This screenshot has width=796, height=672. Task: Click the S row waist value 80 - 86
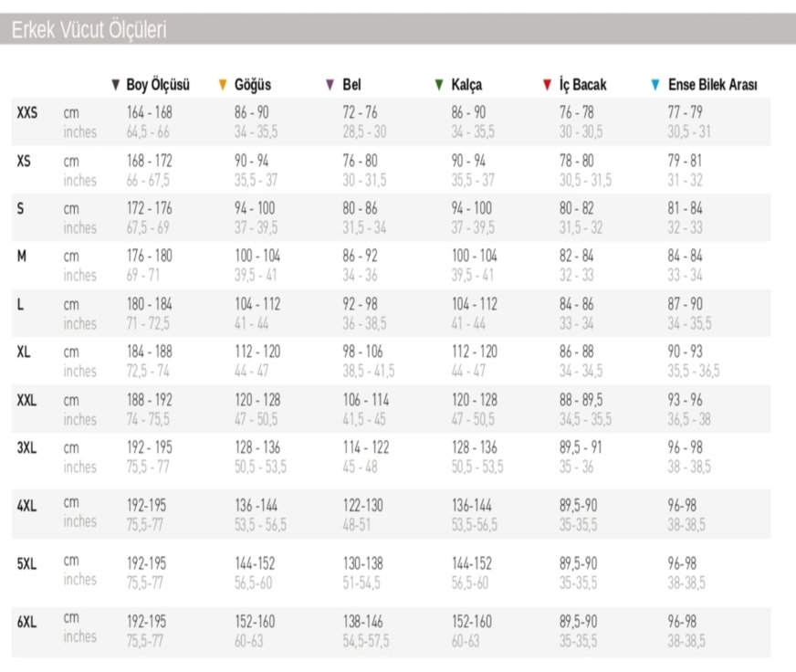tap(360, 208)
